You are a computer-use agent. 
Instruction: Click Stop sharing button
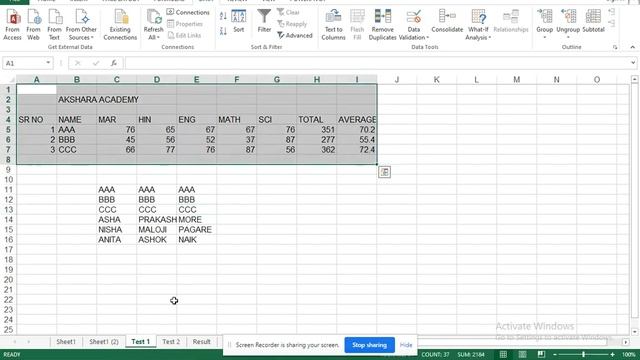point(369,345)
